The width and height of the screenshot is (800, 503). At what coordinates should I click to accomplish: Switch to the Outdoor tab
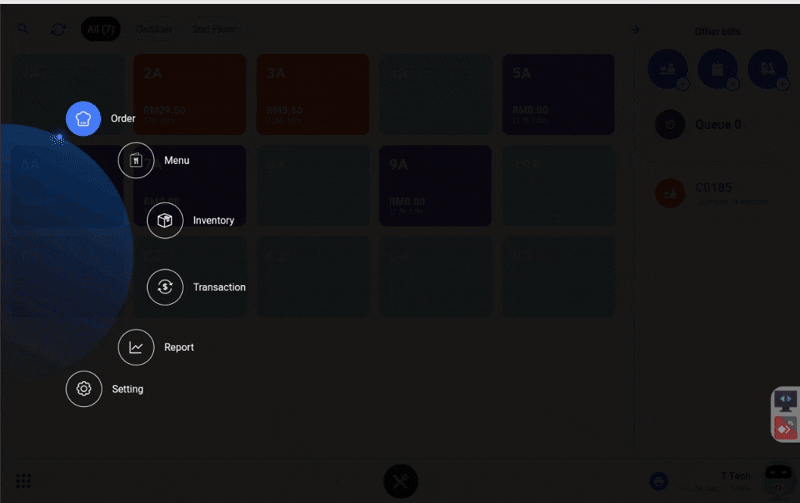(154, 29)
